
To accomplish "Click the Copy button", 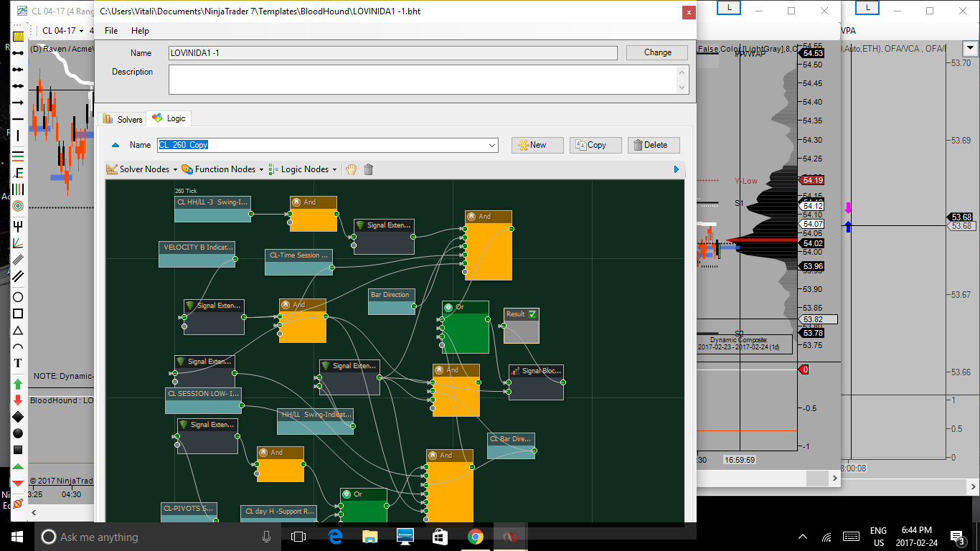I will click(595, 145).
